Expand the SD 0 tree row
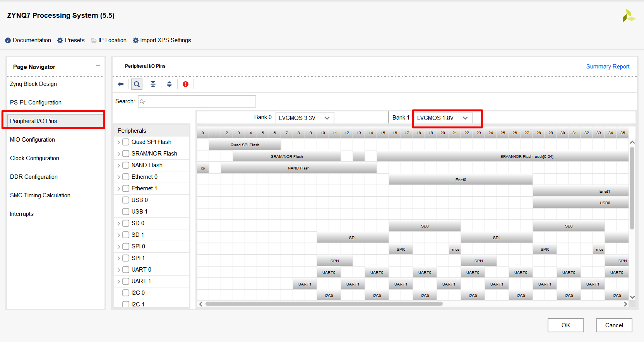 coord(118,224)
